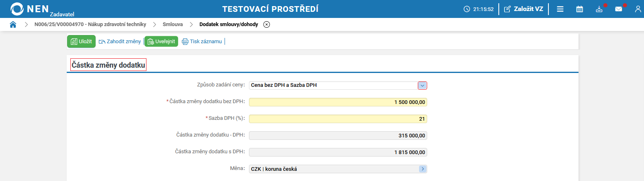The height and width of the screenshot is (181, 644).
Task: Click the Zadavatel text beside logo
Action: point(62,14)
